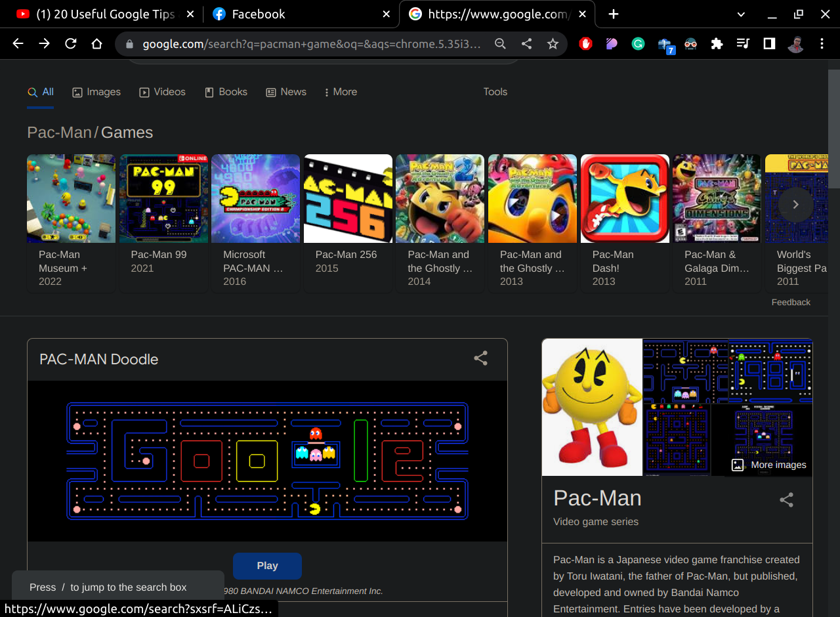
Task: Open the zoom magnifier in the address bar
Action: click(x=500, y=44)
